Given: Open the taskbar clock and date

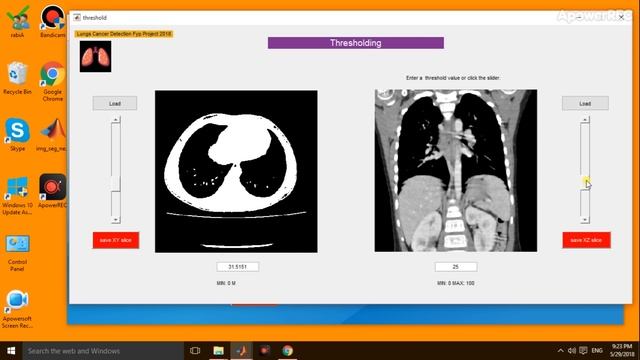Looking at the screenshot, I should coord(622,351).
